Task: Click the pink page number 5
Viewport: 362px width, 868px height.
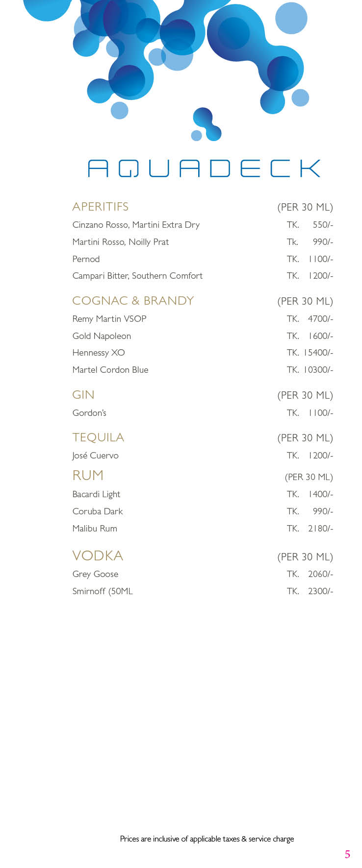Action: pos(347,855)
